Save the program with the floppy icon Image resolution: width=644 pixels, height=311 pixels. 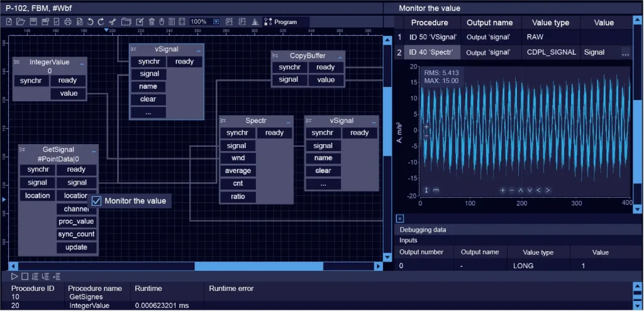coord(33,22)
